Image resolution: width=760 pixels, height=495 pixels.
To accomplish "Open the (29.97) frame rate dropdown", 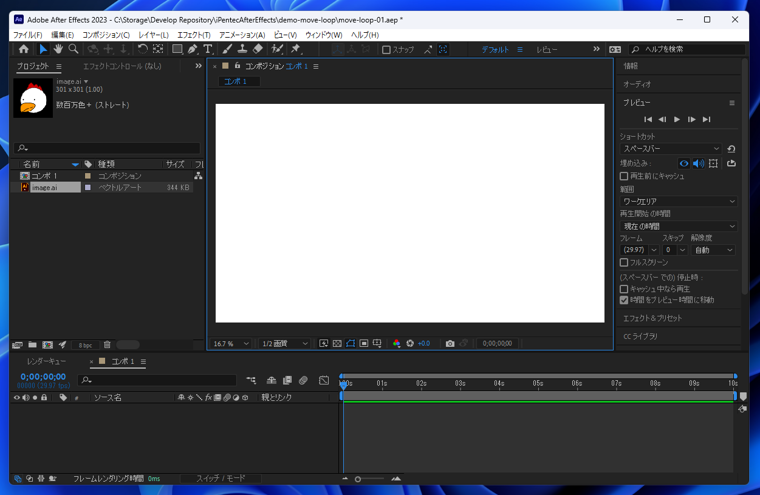I will (x=639, y=250).
